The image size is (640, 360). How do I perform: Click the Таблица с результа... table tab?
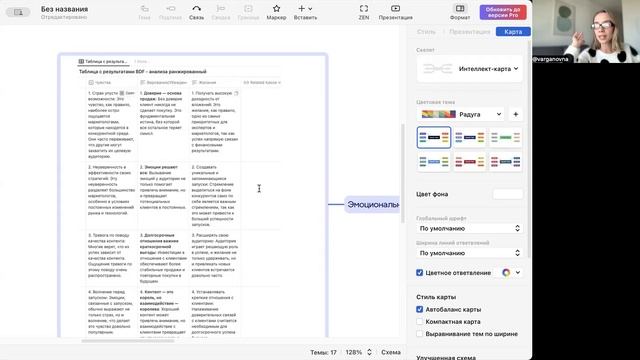click(103, 62)
